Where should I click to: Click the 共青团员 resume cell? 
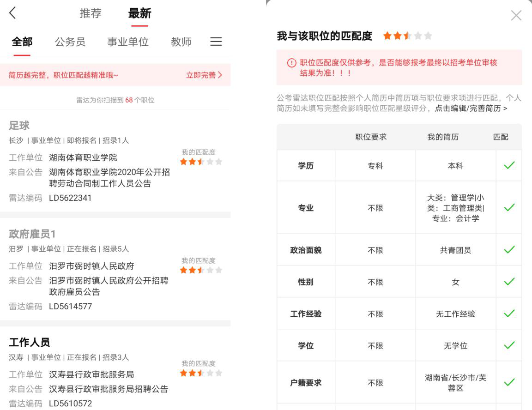click(x=455, y=250)
